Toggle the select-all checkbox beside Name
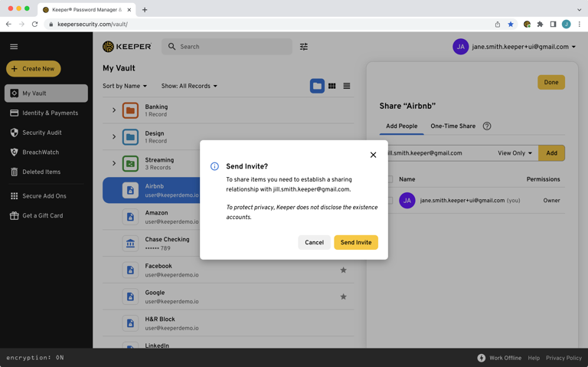The image size is (588, 367). 390,179
